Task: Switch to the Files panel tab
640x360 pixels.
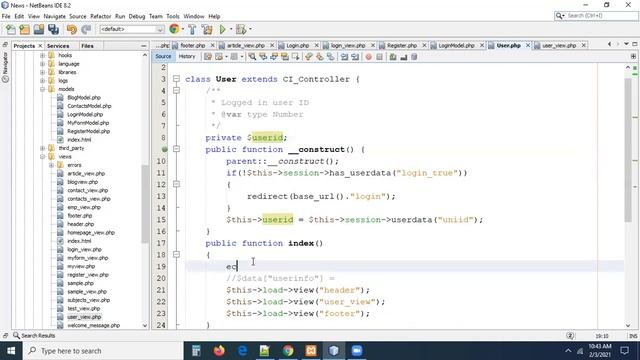Action: [87, 46]
